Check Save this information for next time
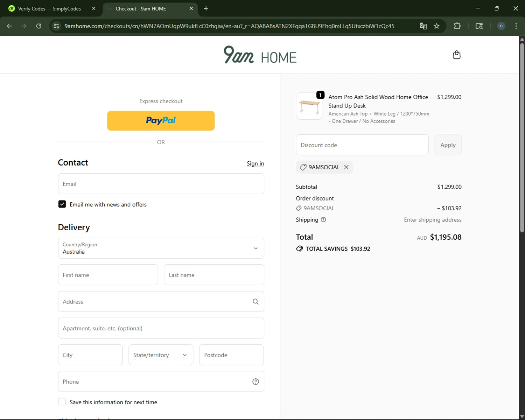This screenshot has width=525, height=420. click(62, 402)
